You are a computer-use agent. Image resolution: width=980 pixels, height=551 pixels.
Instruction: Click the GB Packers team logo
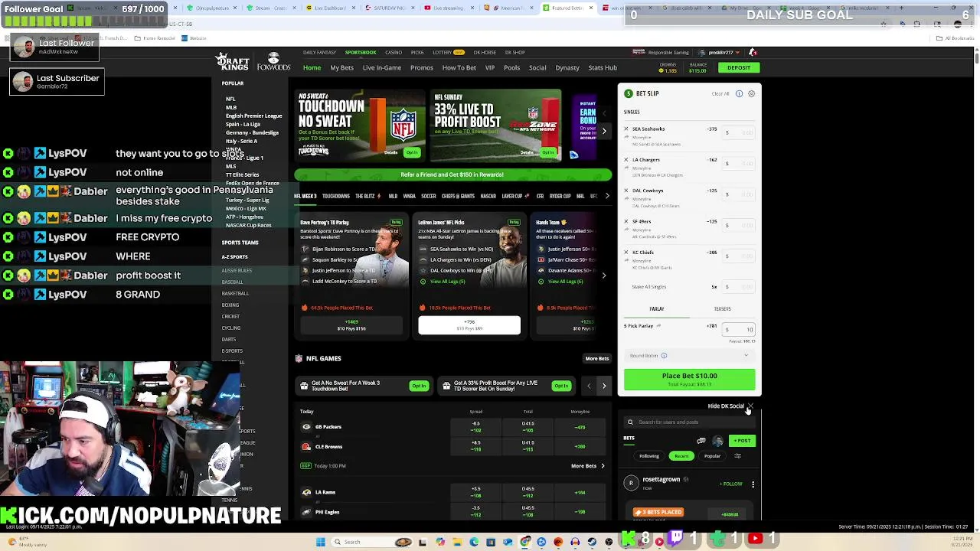coord(306,426)
